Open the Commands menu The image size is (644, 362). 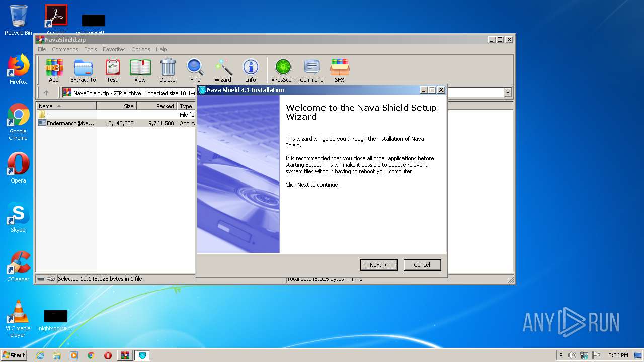click(x=65, y=49)
